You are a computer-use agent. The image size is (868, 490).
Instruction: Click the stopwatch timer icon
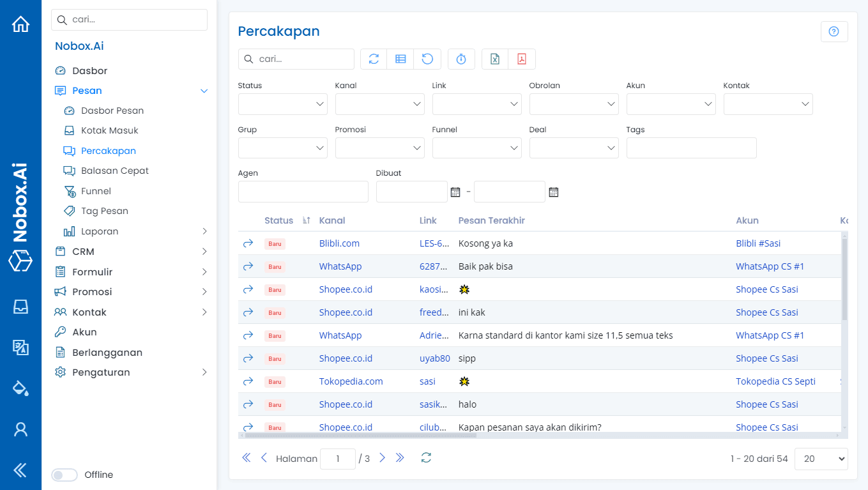[461, 59]
